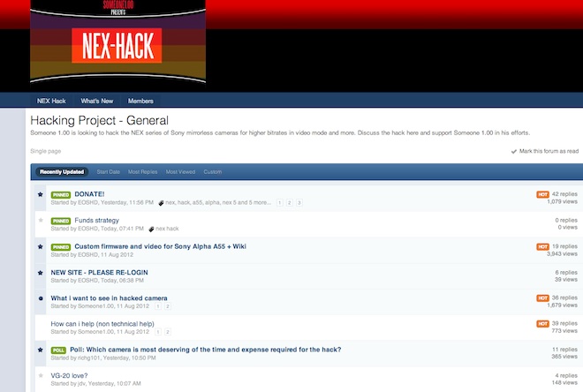Sort topics by Most Viewed
The width and height of the screenshot is (583, 392).
180,171
